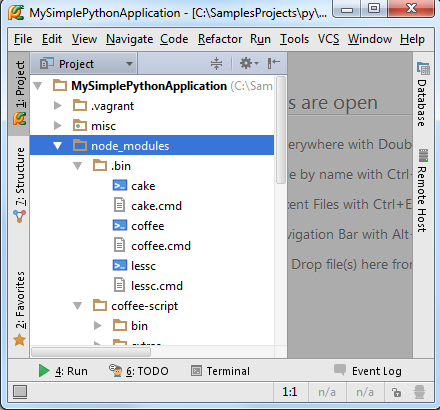
Task: Toggle the 1: Project side tab
Action: coord(20,93)
